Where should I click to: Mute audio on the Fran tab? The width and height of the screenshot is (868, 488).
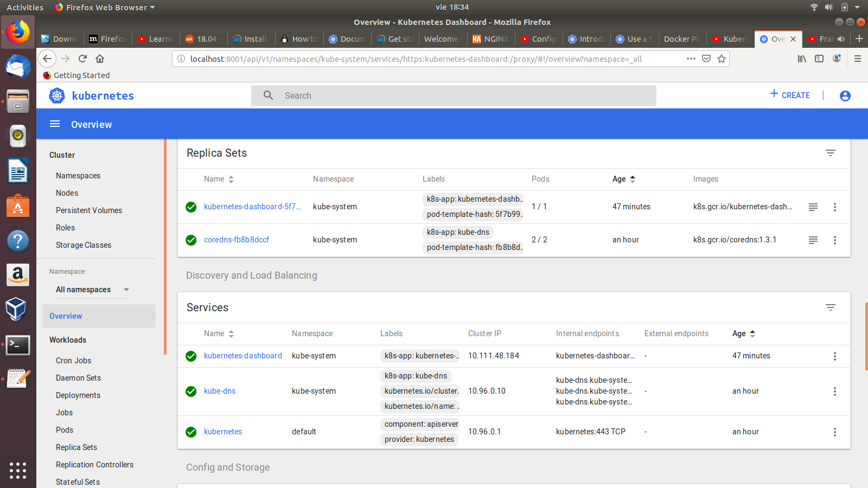point(841,39)
